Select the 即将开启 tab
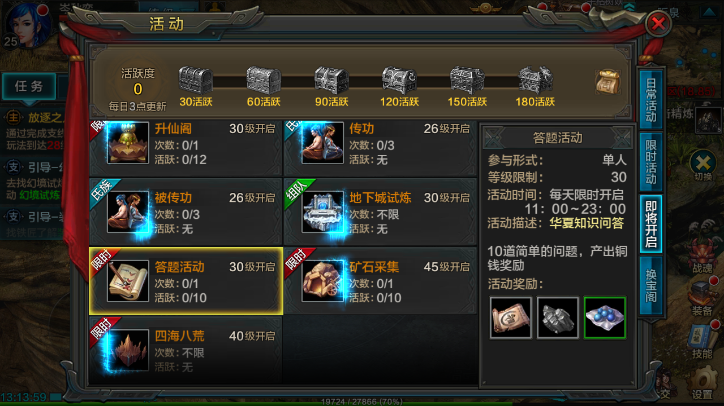This screenshot has height=406, width=724. [x=651, y=224]
